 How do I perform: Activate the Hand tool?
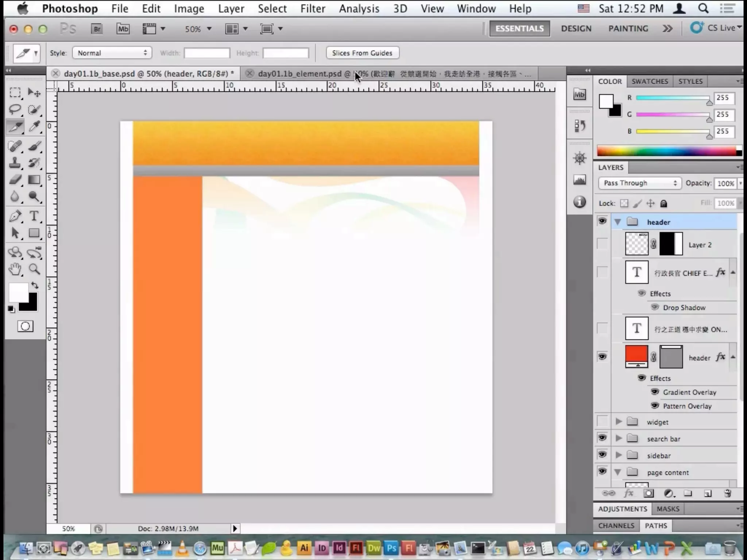tap(15, 269)
